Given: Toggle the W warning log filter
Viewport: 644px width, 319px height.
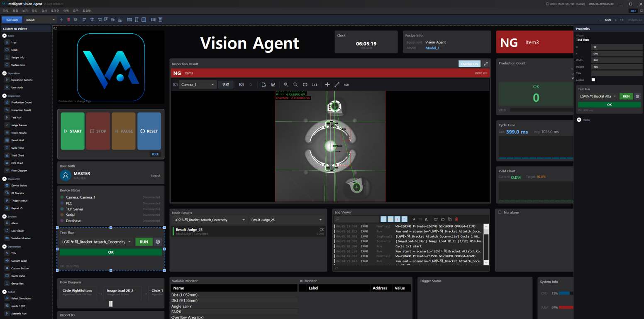Looking at the screenshot, I should 390,219.
